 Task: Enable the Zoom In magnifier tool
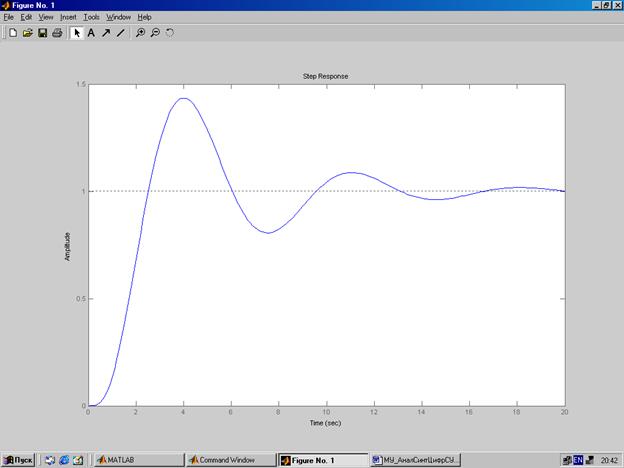click(x=141, y=32)
